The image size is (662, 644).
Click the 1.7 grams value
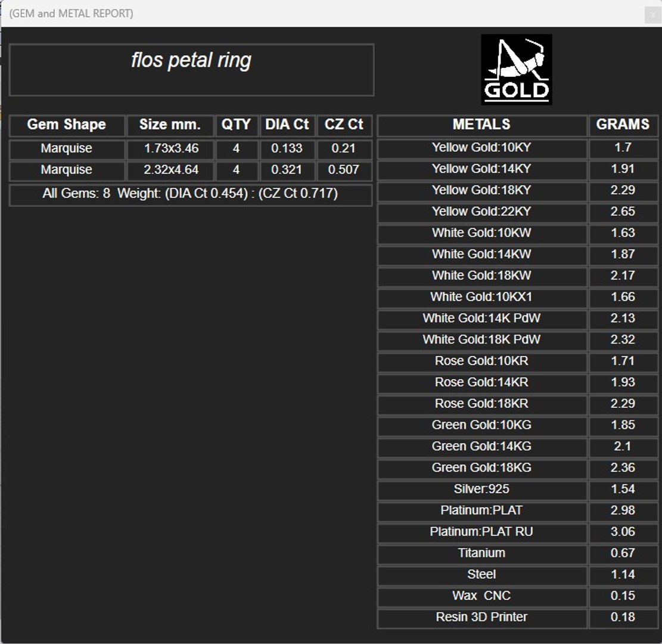(x=623, y=148)
